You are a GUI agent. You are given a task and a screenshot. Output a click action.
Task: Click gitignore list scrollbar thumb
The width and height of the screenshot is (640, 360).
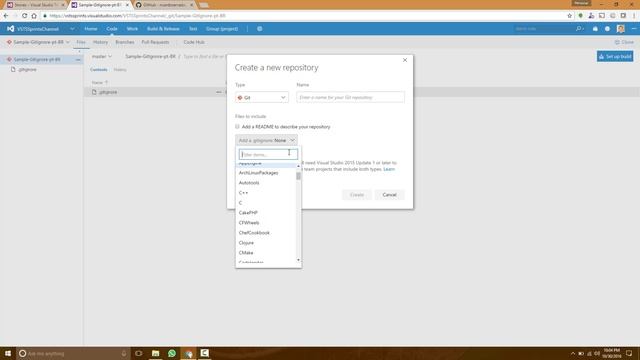coord(298,176)
